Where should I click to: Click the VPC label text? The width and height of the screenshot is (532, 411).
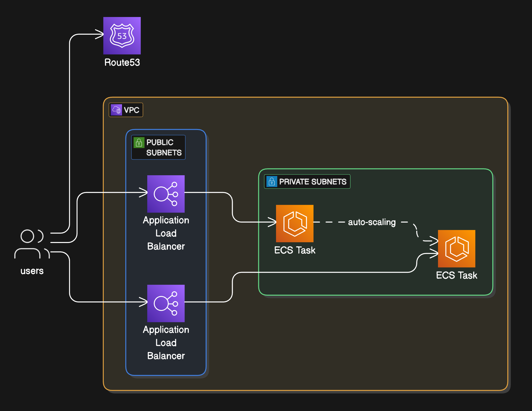(131, 110)
